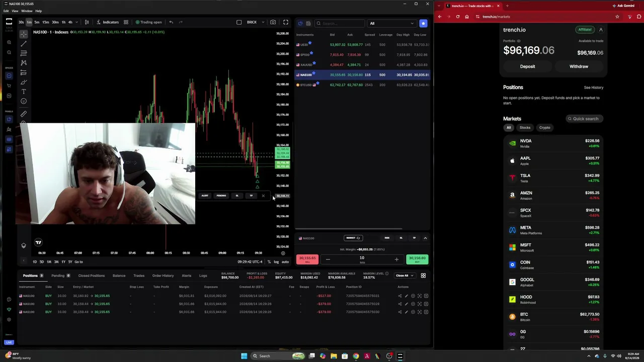This screenshot has width=644, height=362.
Task: Open the candlestick chart style picker
Action: [87, 22]
